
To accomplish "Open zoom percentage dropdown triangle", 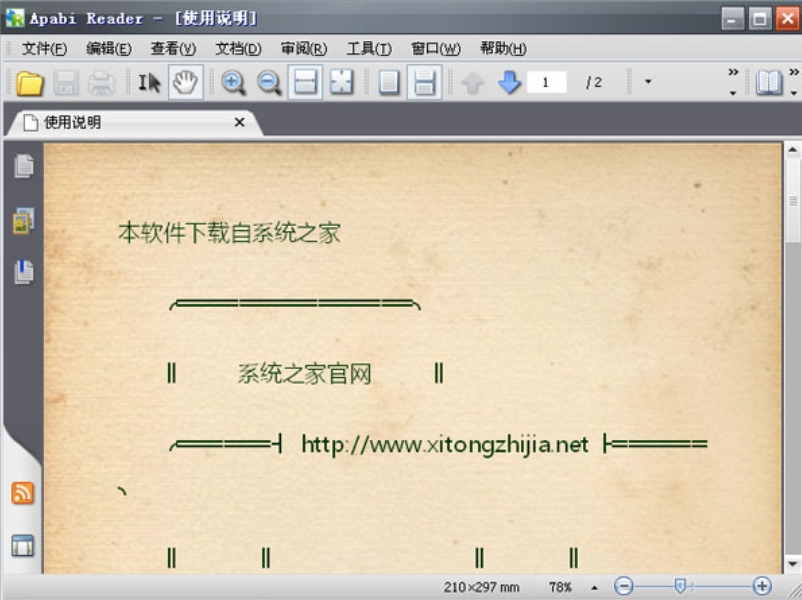I will tap(594, 588).
